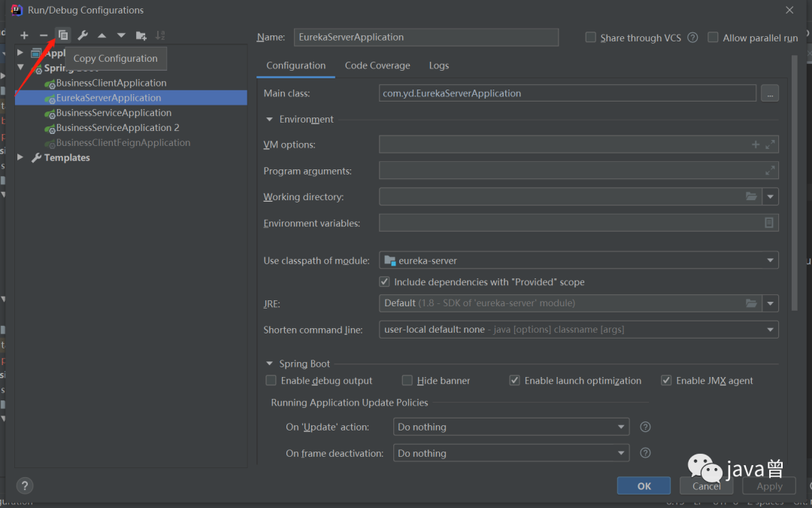The height and width of the screenshot is (508, 812).
Task: Switch to Code Coverage tab
Action: (x=377, y=65)
